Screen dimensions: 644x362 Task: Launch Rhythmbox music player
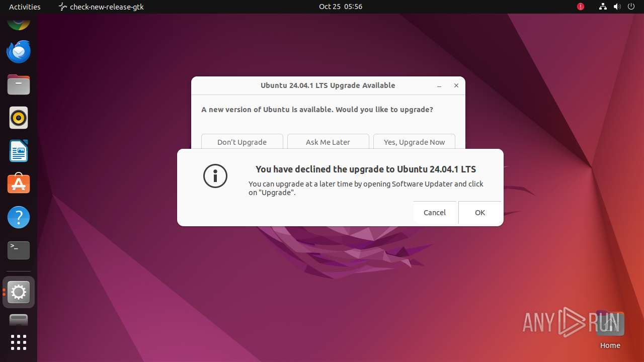(x=19, y=118)
